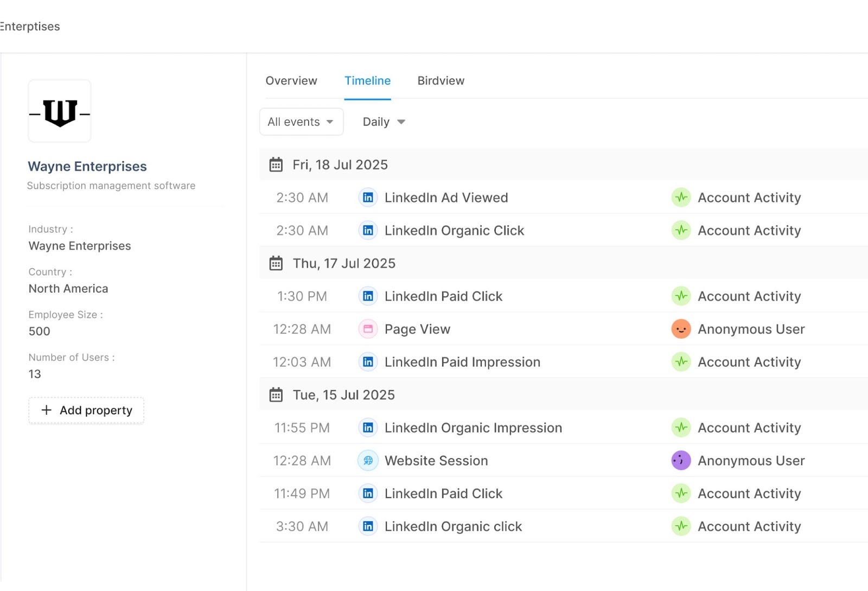Click the Website Session globe icon
The width and height of the screenshot is (868, 591).
pos(368,461)
